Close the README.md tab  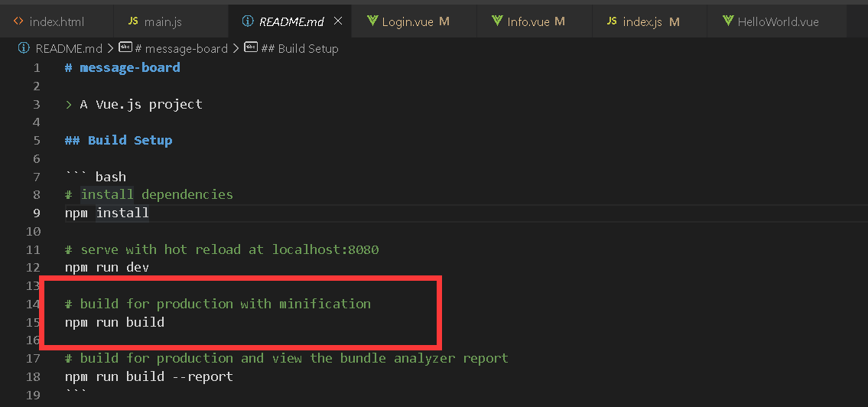click(338, 21)
